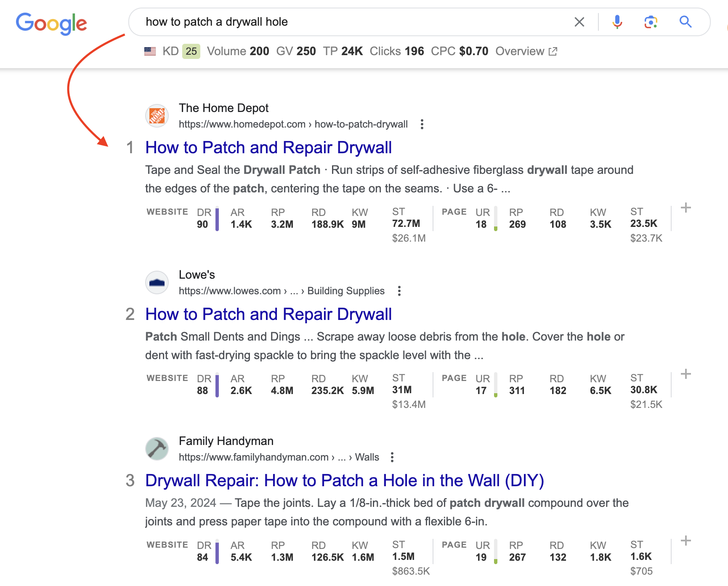Start voice search with the microphone icon
Image resolution: width=728 pixels, height=586 pixels.
617,22
